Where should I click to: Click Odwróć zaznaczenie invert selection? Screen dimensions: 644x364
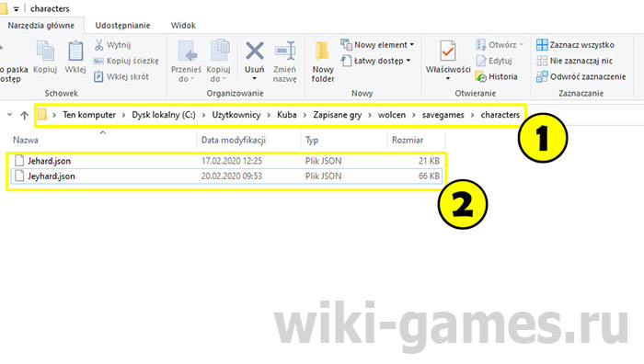point(581,76)
